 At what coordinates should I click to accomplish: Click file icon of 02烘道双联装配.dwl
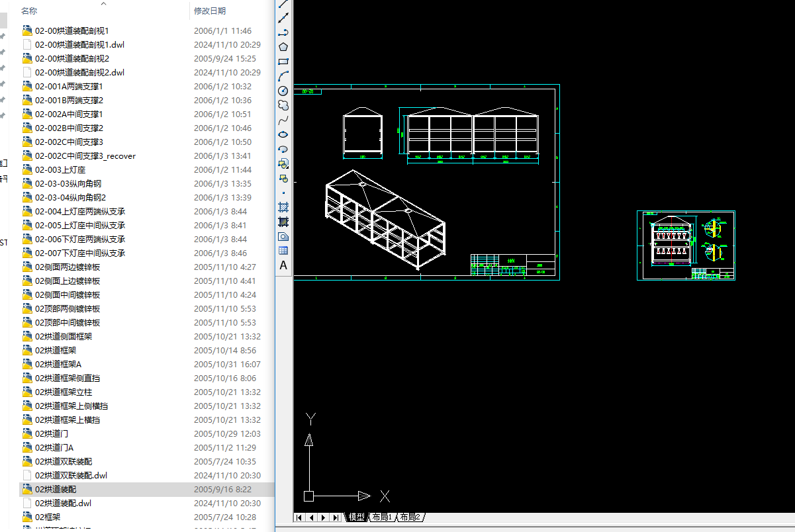coord(27,475)
